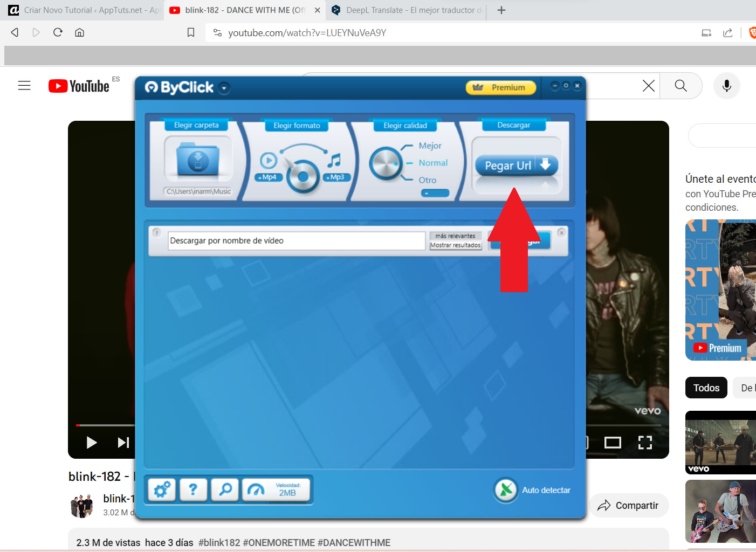
Task: Open the browser share page icon
Action: click(x=727, y=32)
